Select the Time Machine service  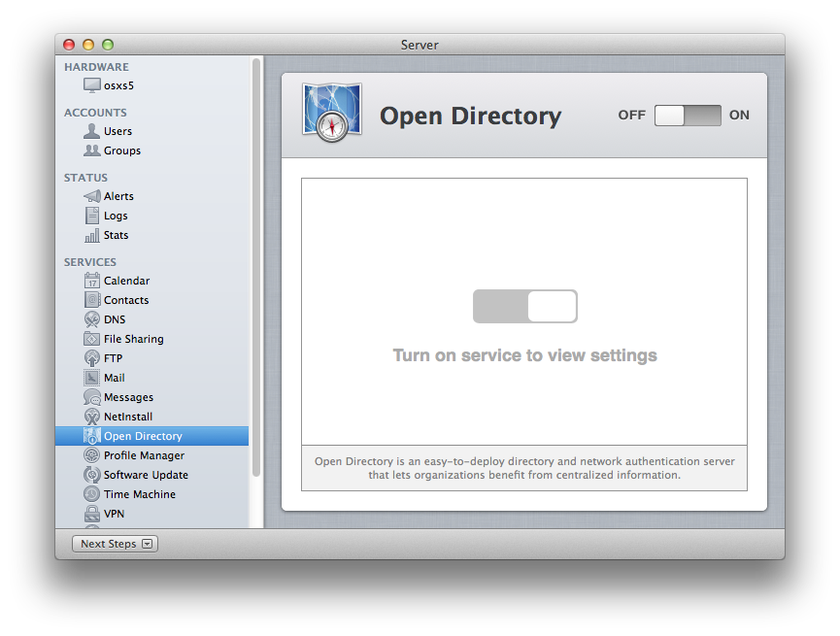click(x=152, y=494)
